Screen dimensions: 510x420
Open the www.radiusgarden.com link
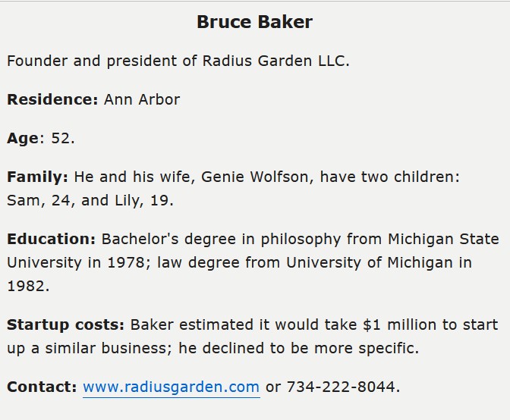pos(171,387)
